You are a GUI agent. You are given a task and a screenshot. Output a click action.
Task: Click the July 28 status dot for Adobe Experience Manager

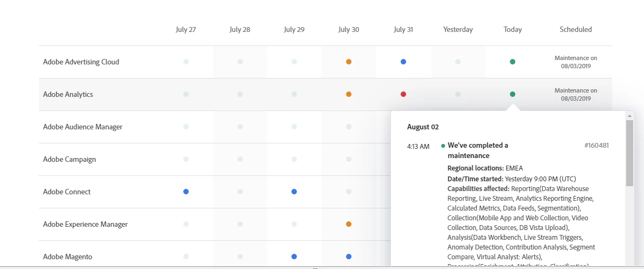[x=240, y=224]
